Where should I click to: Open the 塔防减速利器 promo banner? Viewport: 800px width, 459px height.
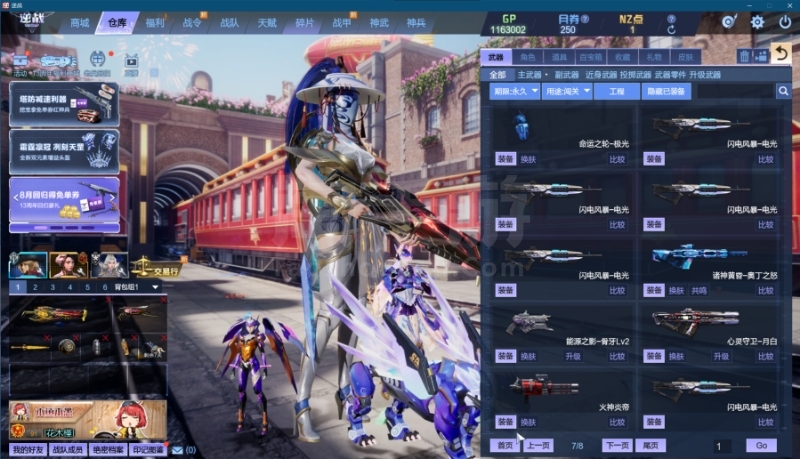tap(64, 104)
